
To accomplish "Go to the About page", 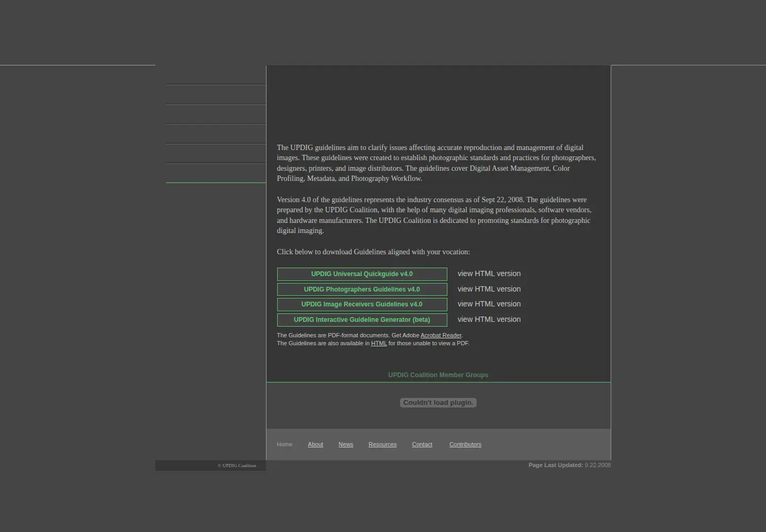I will click(315, 444).
